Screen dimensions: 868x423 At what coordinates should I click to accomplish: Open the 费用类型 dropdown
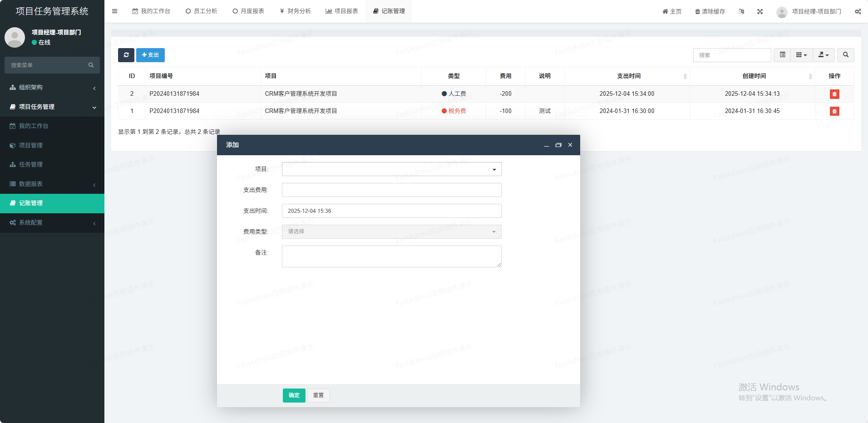tap(391, 231)
